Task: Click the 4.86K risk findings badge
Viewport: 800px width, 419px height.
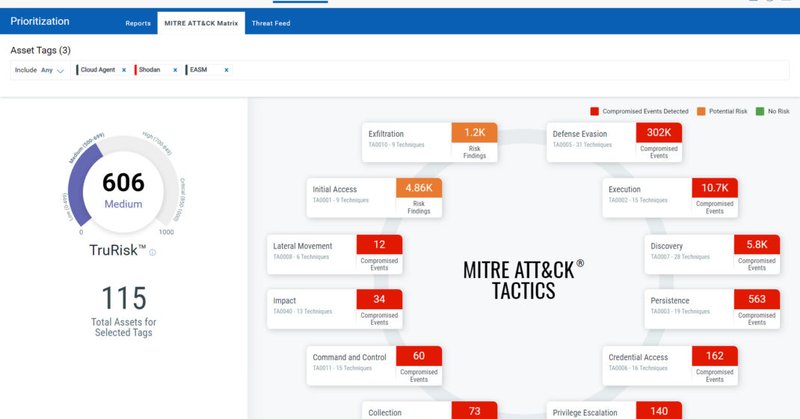Action: [419, 188]
